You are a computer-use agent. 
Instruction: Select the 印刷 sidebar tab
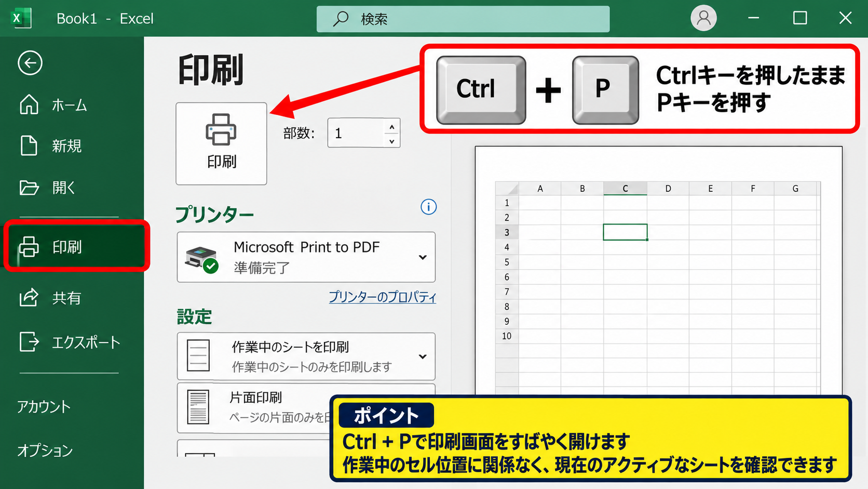pos(77,246)
